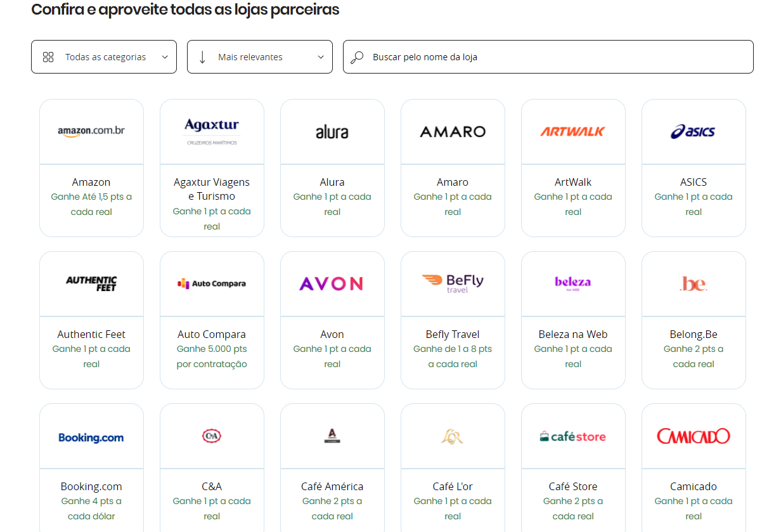Screen dimensions: 781x532
Task: Select the Alura logo tile
Action: tap(332, 132)
